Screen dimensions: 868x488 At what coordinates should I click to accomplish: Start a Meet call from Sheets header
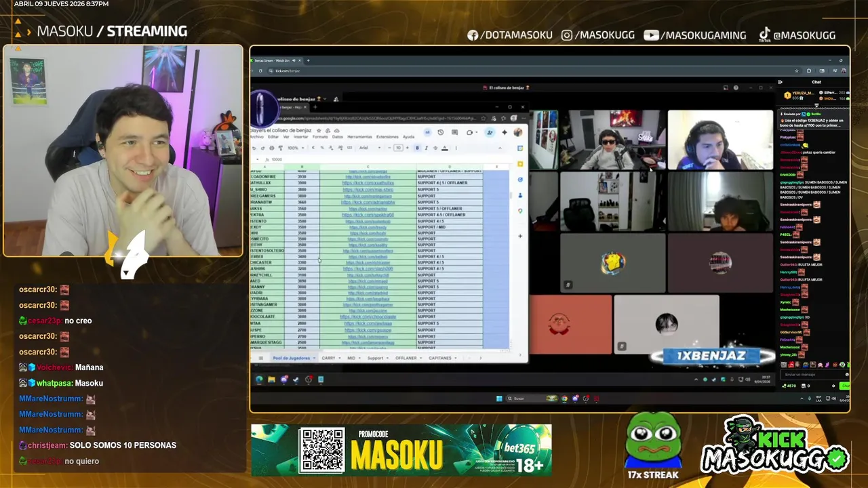pyautogui.click(x=470, y=132)
